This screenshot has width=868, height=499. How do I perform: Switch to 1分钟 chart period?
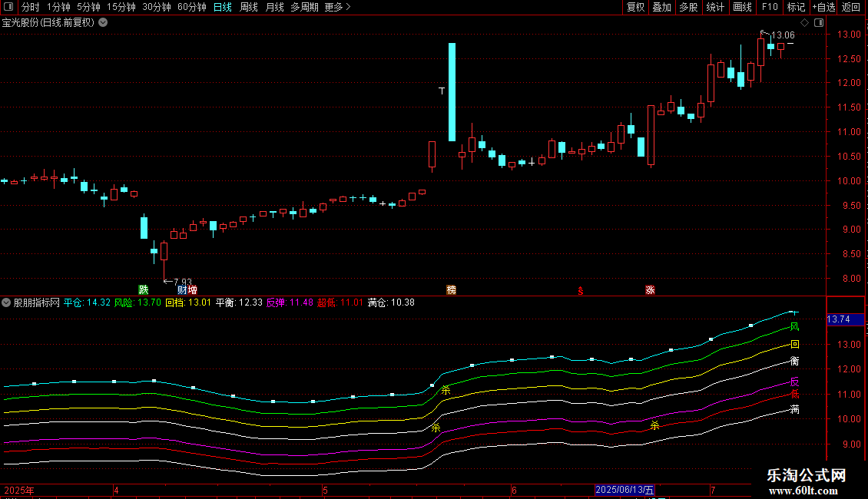tap(58, 7)
